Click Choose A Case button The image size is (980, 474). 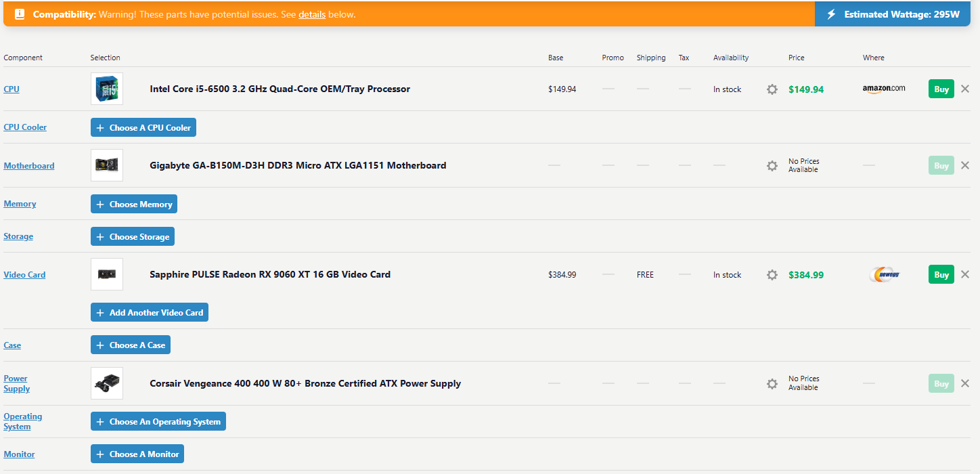(x=131, y=345)
